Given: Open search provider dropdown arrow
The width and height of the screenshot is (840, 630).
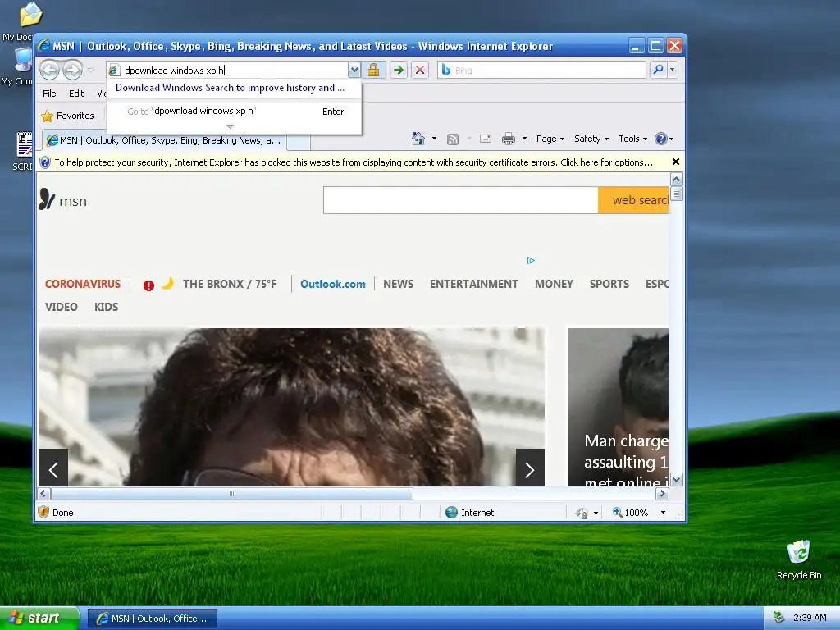Looking at the screenshot, I should click(x=673, y=70).
